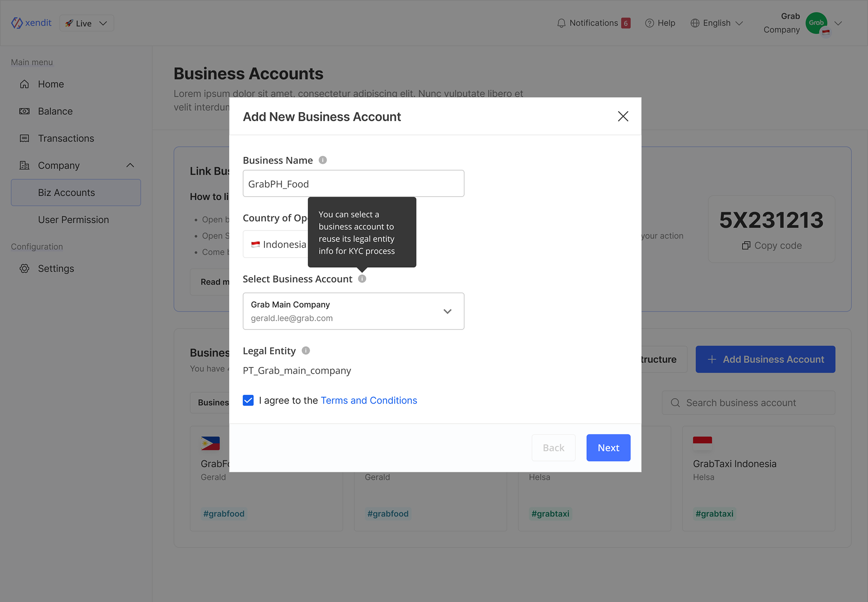Image resolution: width=868 pixels, height=602 pixels.
Task: Collapse the Company menu section
Action: pos(130,165)
